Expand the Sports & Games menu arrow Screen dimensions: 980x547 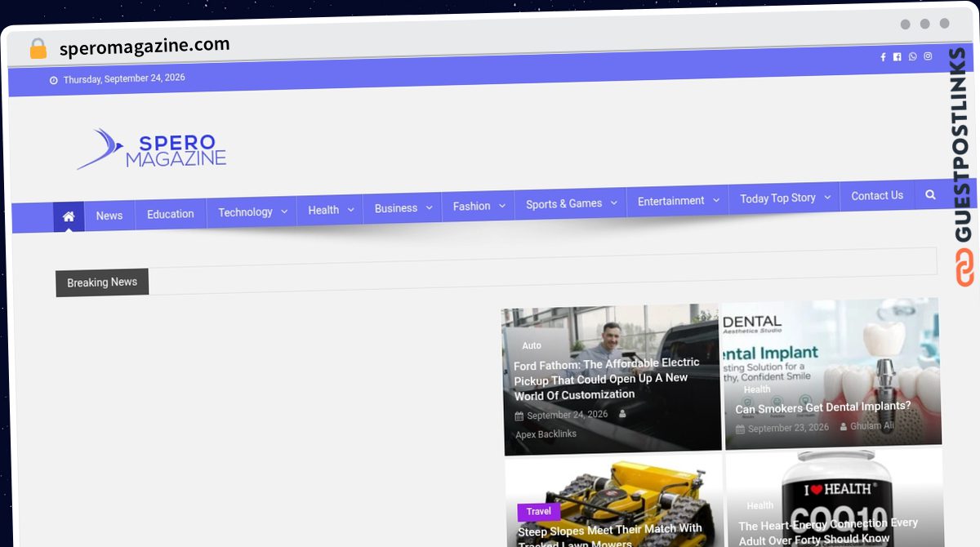(x=613, y=203)
